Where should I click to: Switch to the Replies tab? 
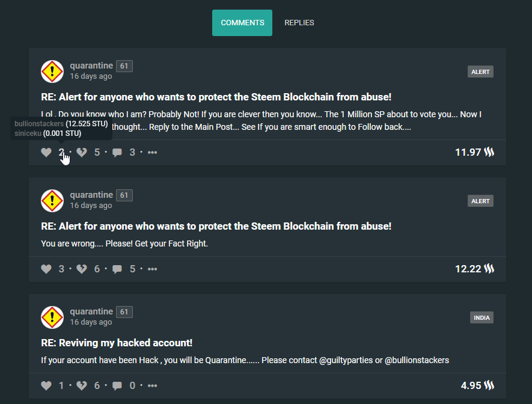tap(299, 23)
